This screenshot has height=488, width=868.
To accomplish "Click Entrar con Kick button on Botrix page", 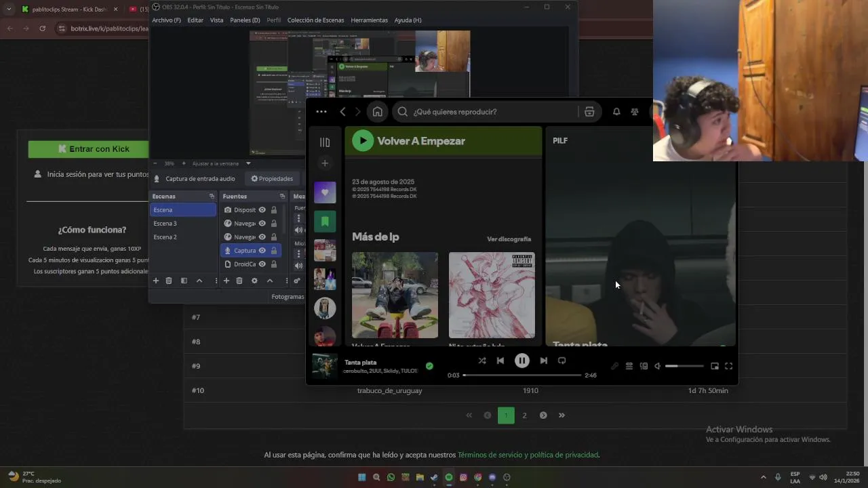I will (93, 149).
